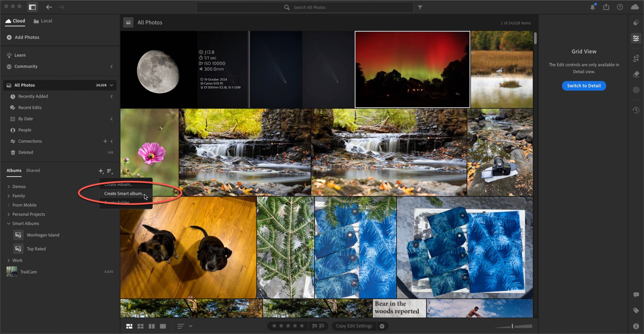Open the Healing tool
Viewport: 644px width, 334px height.
click(636, 74)
